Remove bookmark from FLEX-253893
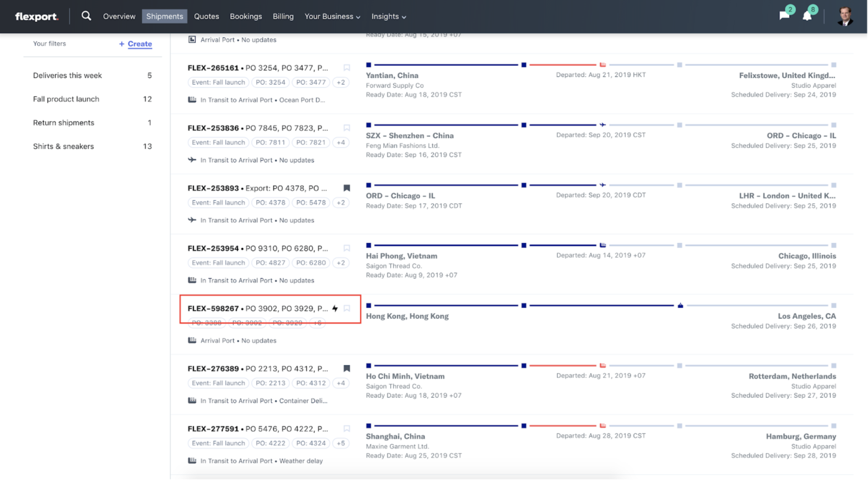Viewport: 868px width, 488px height. tap(346, 188)
